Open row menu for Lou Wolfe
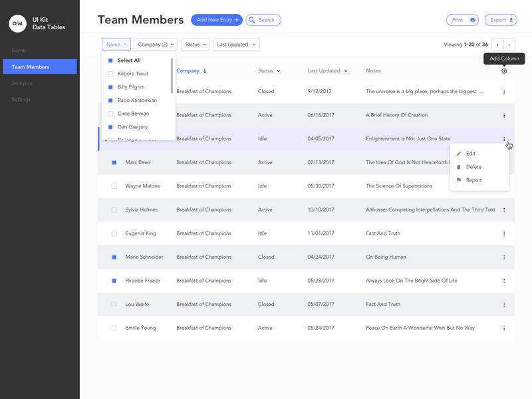Image resolution: width=532 pixels, height=399 pixels. [504, 305]
